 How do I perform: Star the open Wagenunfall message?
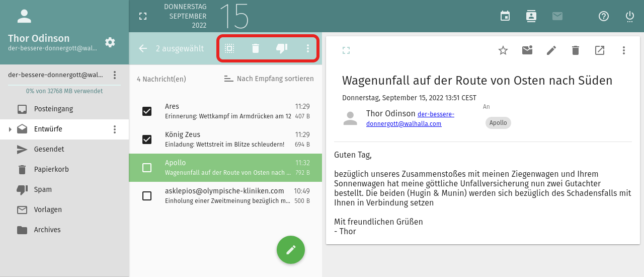pos(503,50)
